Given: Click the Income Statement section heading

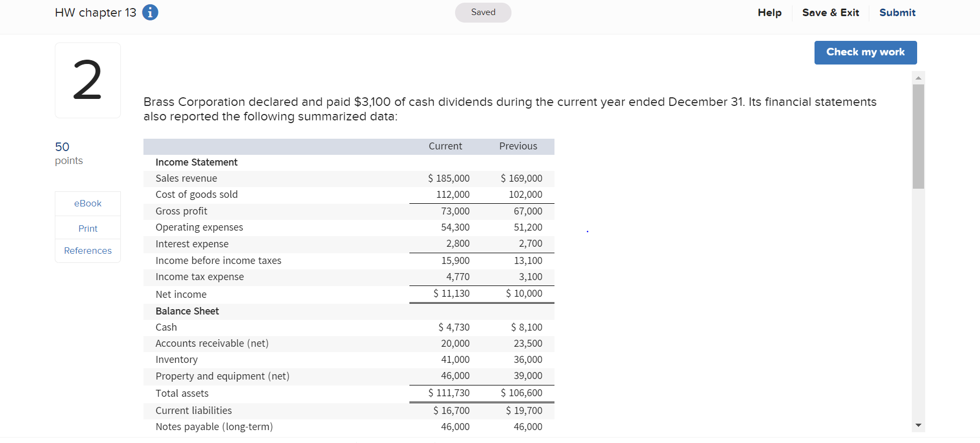Looking at the screenshot, I should tap(196, 162).
